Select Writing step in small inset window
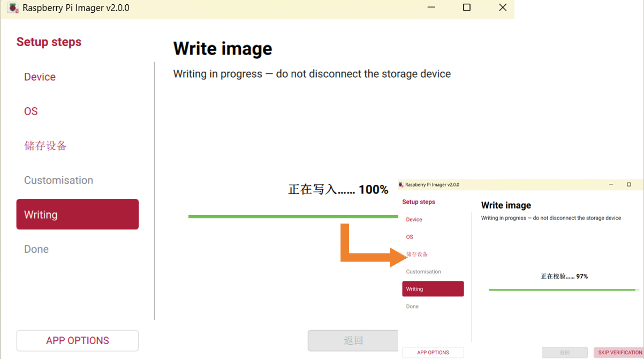Viewport: 644px width, 359px height. (x=433, y=289)
